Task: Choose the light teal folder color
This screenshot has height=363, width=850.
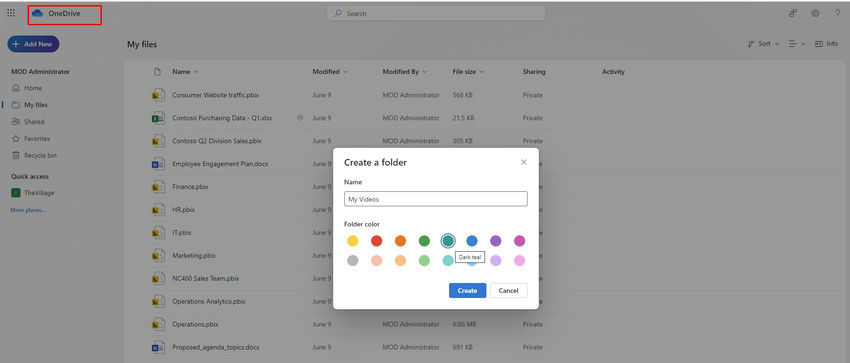Action: tap(448, 261)
